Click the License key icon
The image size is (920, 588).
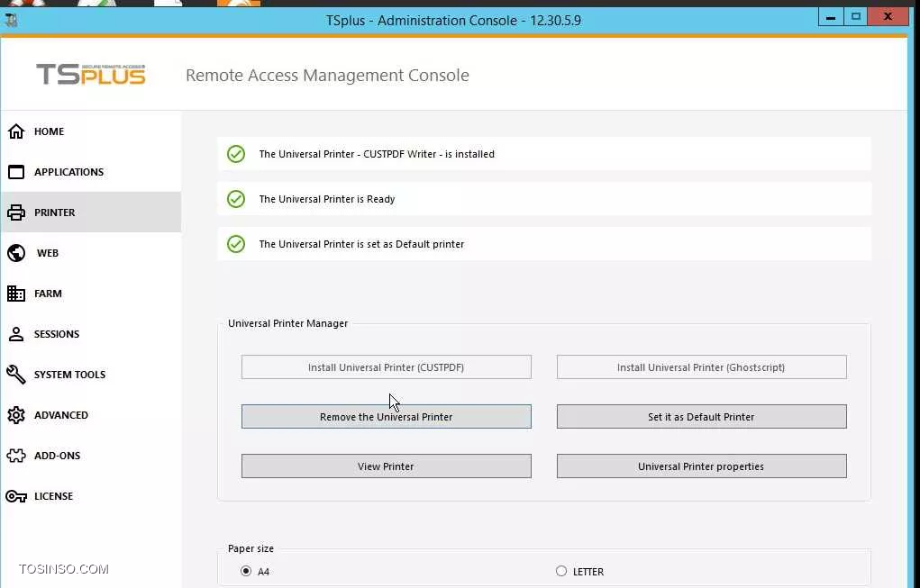pyautogui.click(x=16, y=496)
